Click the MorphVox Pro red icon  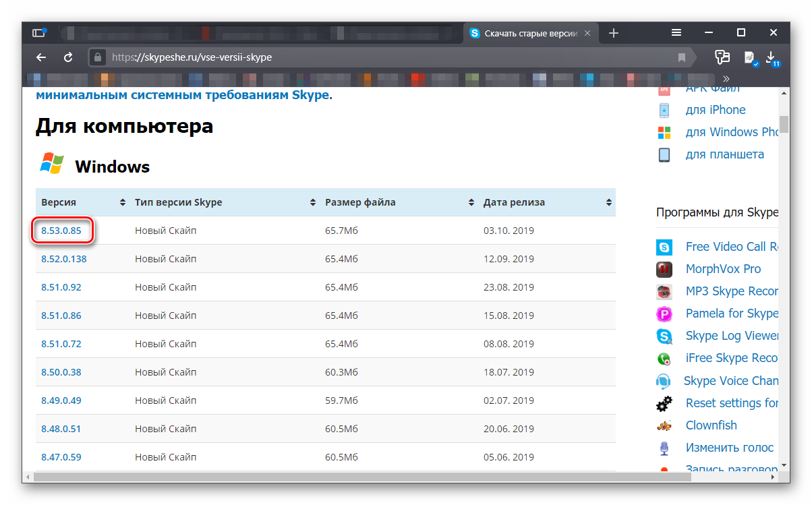pyautogui.click(x=664, y=269)
